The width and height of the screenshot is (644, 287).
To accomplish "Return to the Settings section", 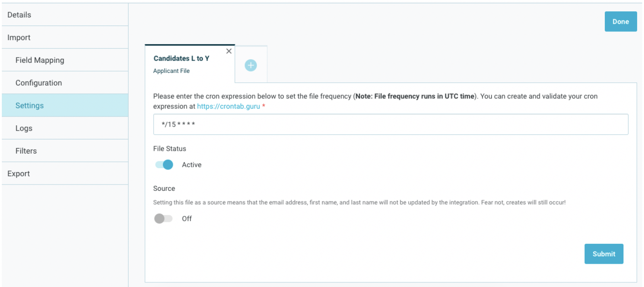I will pos(29,105).
